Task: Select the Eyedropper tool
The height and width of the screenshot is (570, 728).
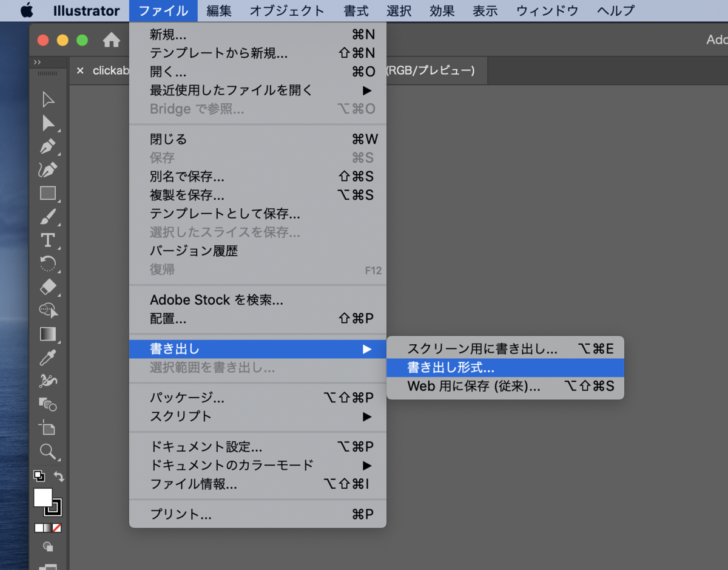Action: [48, 357]
